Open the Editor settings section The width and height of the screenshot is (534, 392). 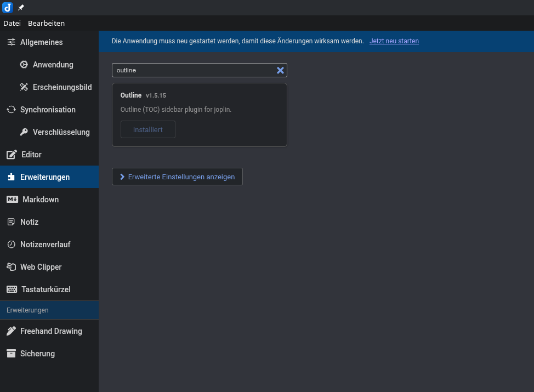(49, 154)
